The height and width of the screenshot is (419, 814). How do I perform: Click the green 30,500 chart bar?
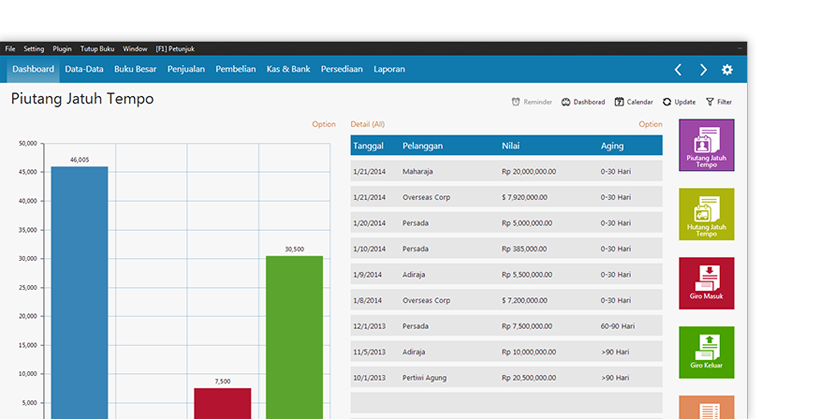tap(294, 337)
